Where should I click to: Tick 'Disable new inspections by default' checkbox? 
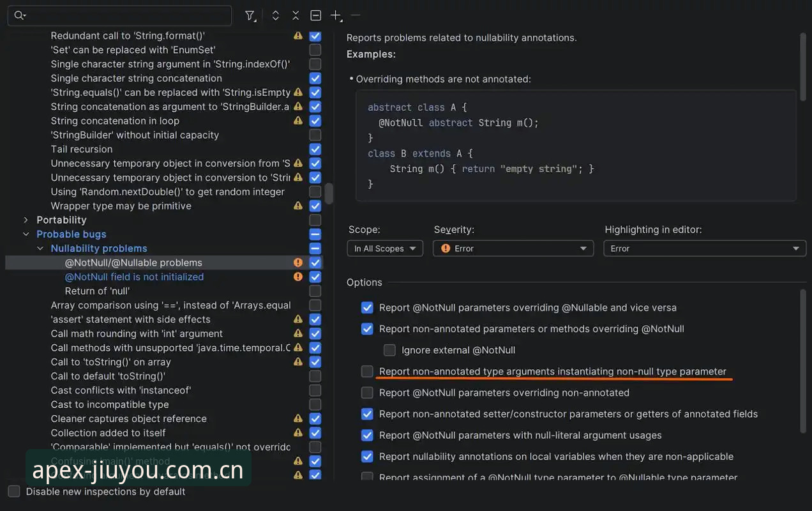14,491
